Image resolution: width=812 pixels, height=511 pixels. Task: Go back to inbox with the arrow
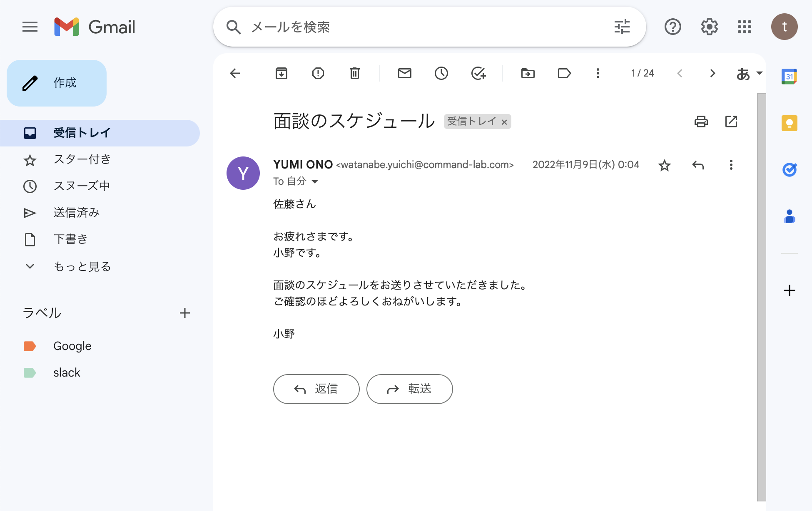(235, 73)
